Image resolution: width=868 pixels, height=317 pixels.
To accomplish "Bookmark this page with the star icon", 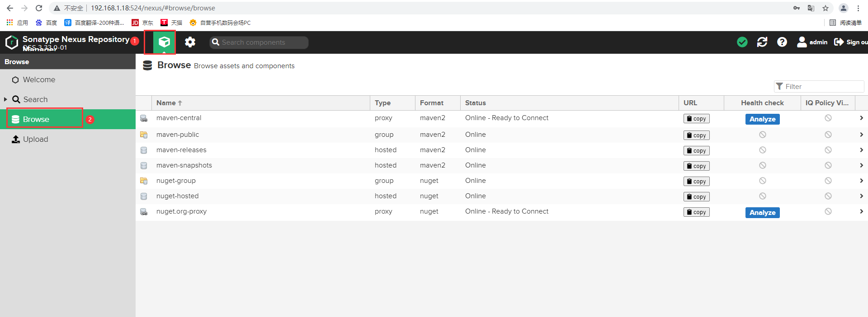I will click(x=826, y=8).
